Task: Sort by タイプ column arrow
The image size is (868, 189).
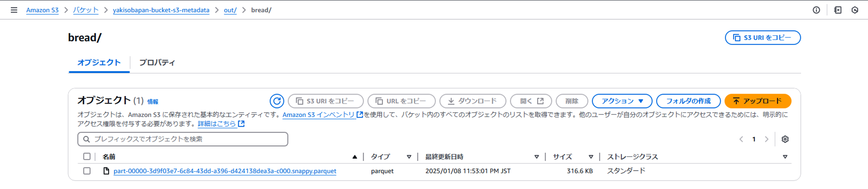Action: (x=409, y=157)
